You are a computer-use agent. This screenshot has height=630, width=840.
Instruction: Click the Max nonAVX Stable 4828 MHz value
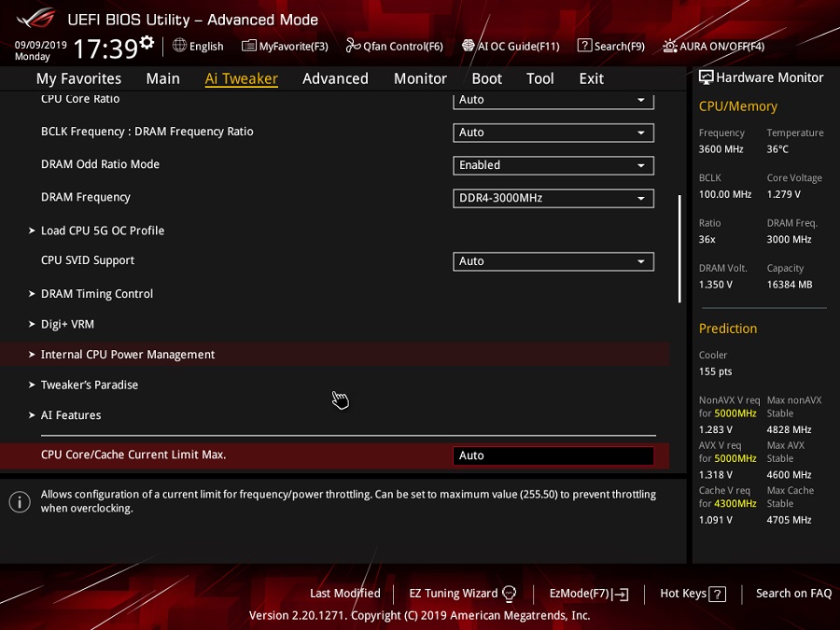pos(789,429)
